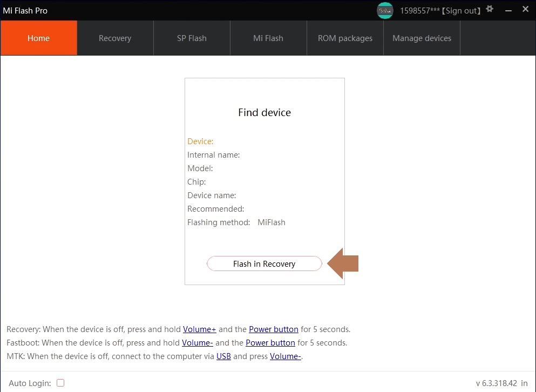Viewport: 536px width, 392px height.
Task: Click Power button link in Fastboot line
Action: coord(270,343)
